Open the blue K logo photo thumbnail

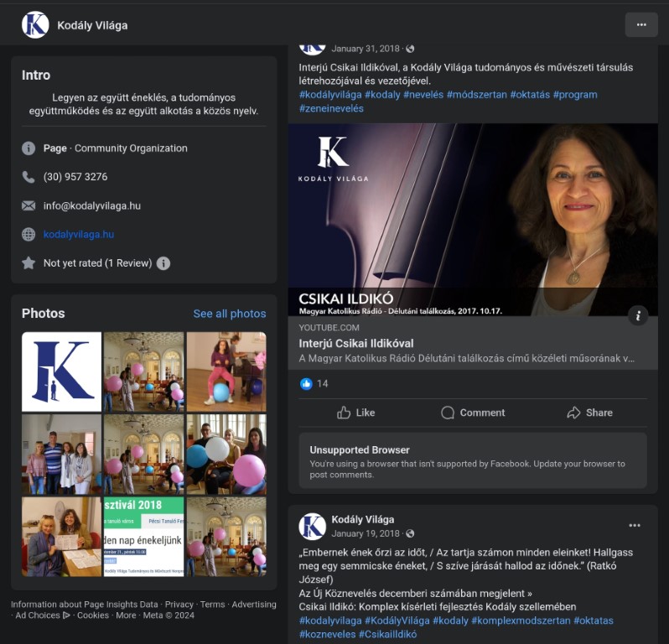pos(61,371)
